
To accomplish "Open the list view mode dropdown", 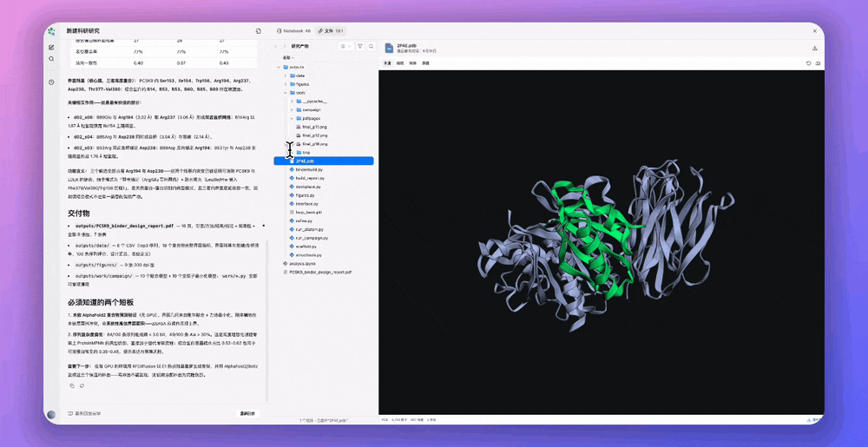I will click(346, 47).
